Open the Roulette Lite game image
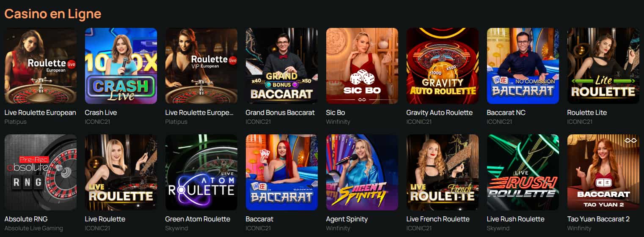 [x=603, y=66]
